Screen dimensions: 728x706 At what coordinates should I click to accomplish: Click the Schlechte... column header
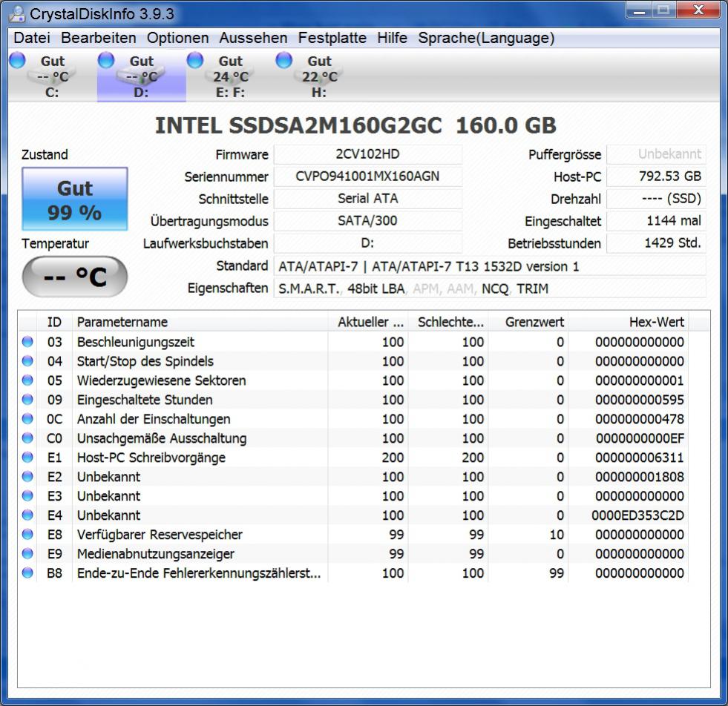[448, 322]
